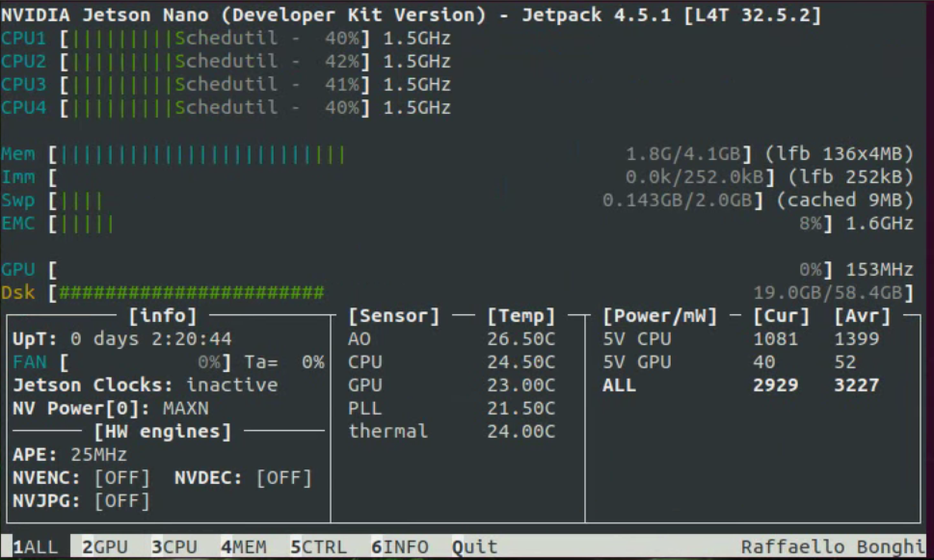The image size is (934, 560).
Task: Click Jetson Clocks inactive status
Action: click(231, 386)
